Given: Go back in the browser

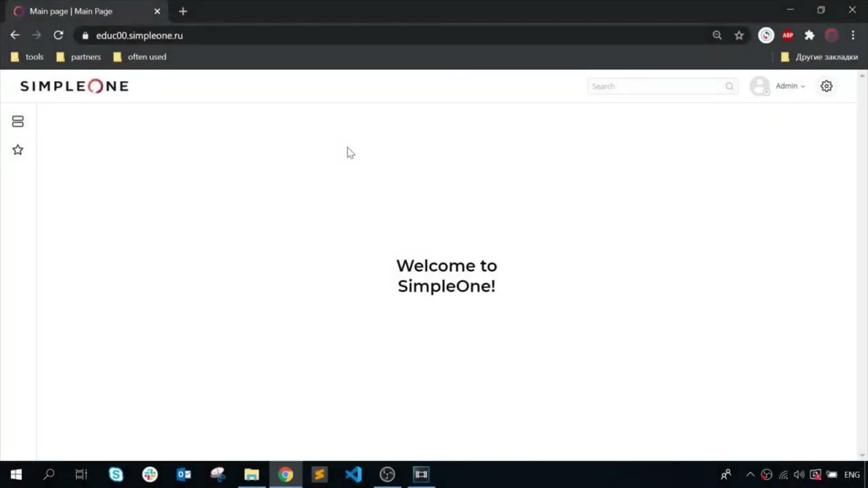Looking at the screenshot, I should [x=15, y=35].
